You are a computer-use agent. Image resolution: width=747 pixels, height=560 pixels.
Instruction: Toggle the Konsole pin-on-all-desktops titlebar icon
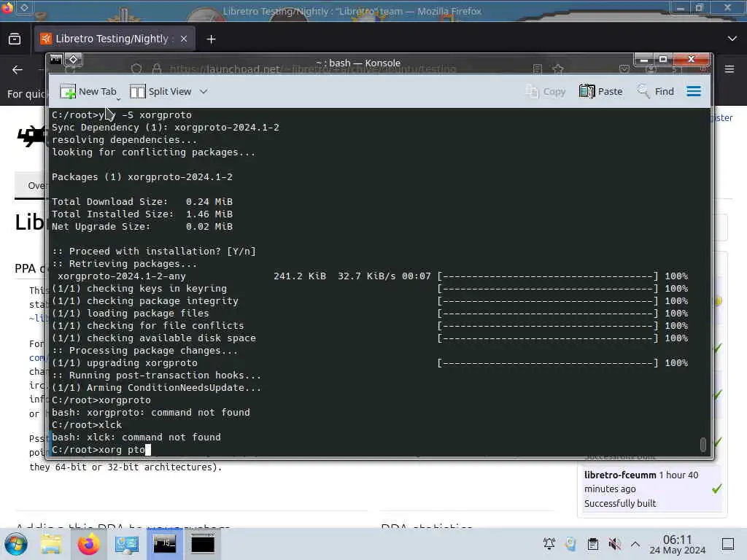click(x=74, y=60)
